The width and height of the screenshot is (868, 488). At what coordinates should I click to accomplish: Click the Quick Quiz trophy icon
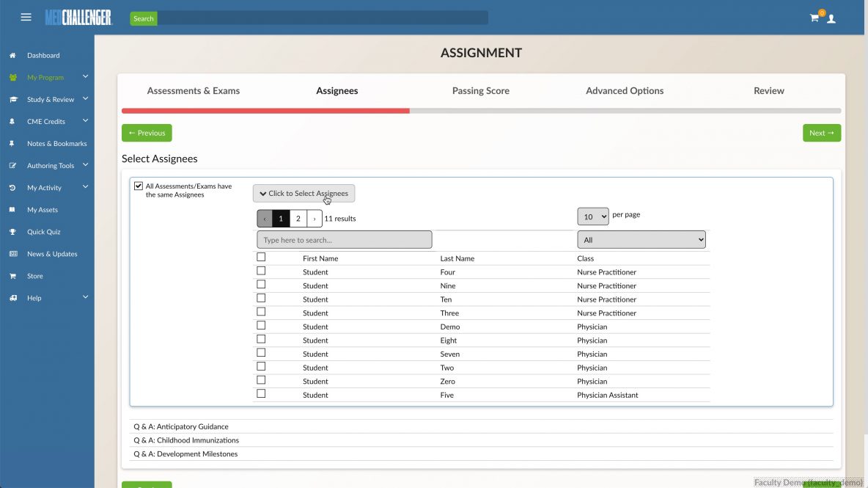pyautogui.click(x=12, y=232)
